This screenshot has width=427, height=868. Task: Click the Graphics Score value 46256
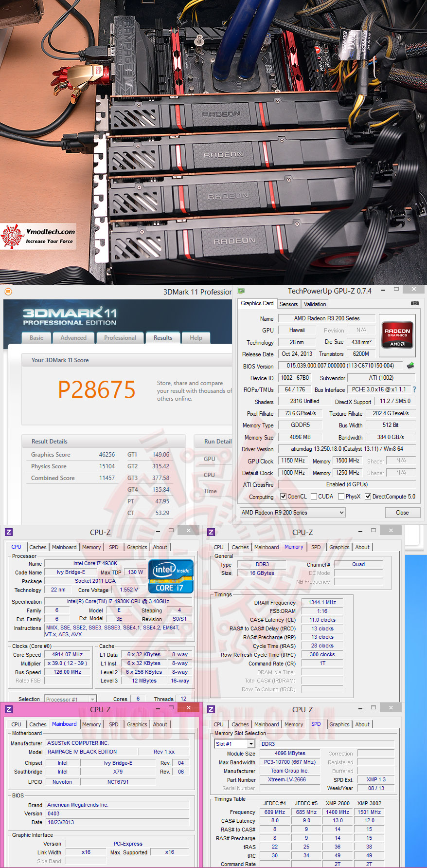[107, 455]
